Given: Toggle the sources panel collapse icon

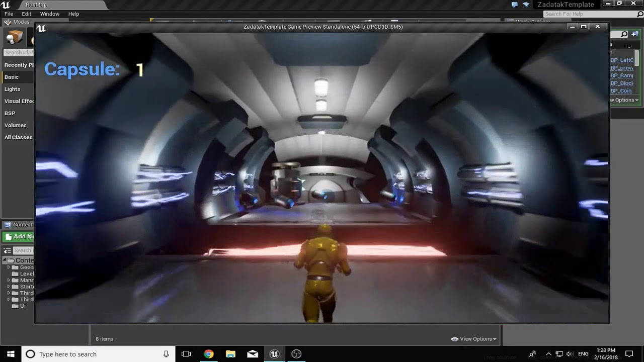Looking at the screenshot, I should pos(7,250).
